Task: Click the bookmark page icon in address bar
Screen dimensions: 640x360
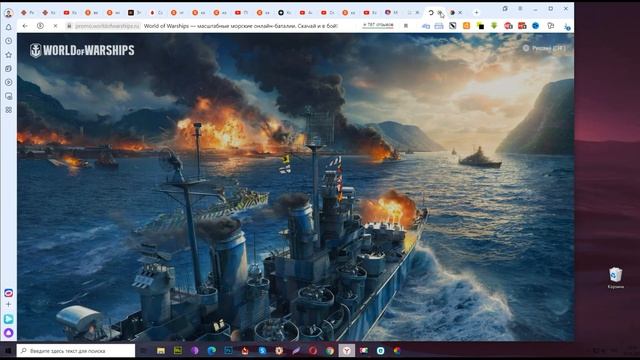Action: (x=406, y=26)
